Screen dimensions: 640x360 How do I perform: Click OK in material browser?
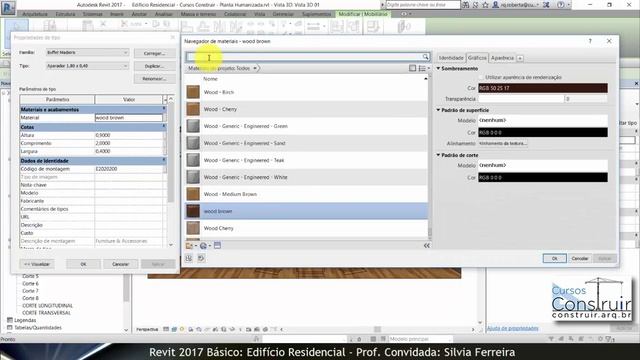coord(554,258)
